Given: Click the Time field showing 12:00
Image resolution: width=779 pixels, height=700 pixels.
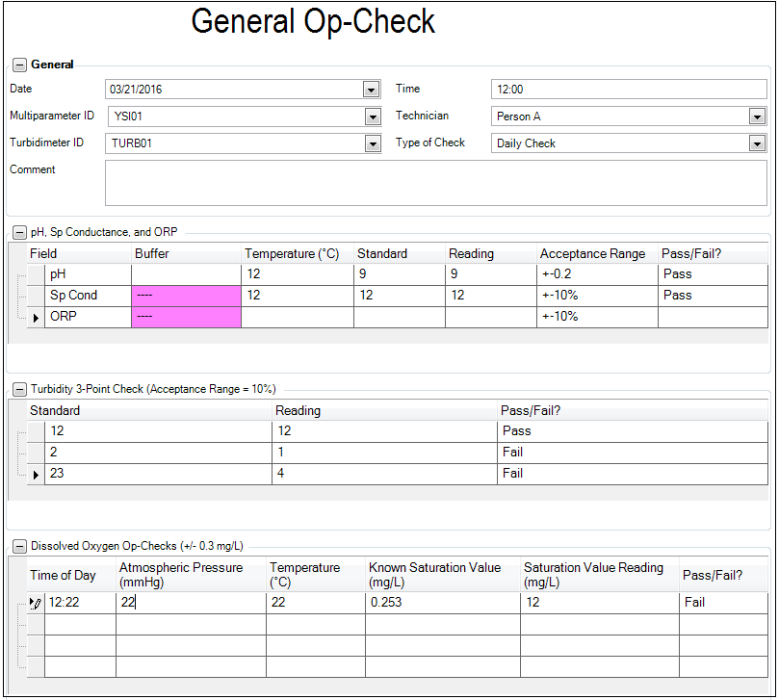Looking at the screenshot, I should tap(626, 89).
